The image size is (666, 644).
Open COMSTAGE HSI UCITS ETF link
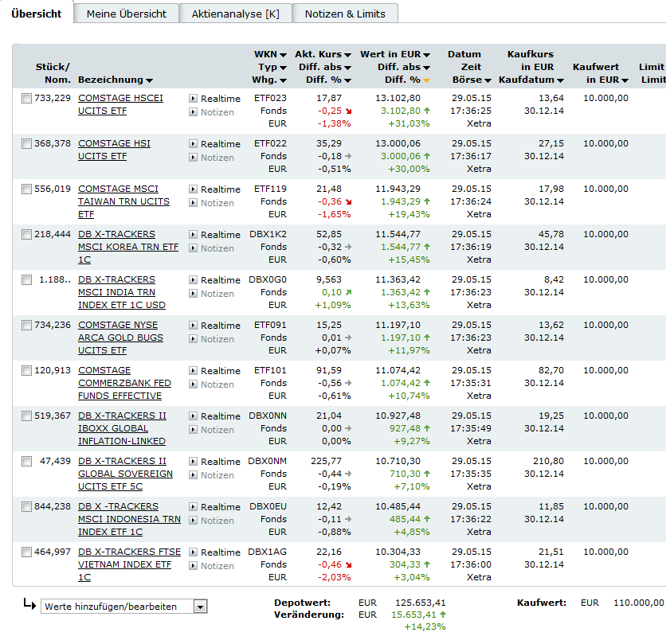(x=114, y=150)
